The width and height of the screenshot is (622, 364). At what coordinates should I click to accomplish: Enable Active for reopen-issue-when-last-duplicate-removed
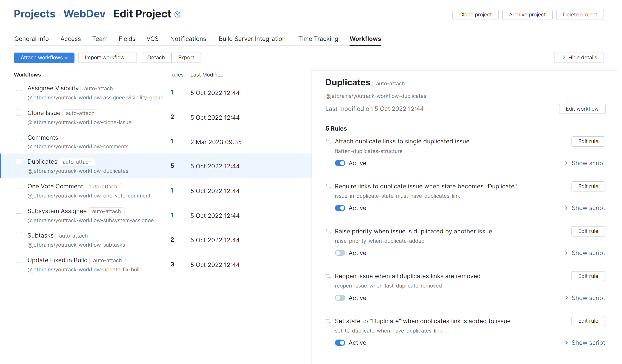[340, 298]
